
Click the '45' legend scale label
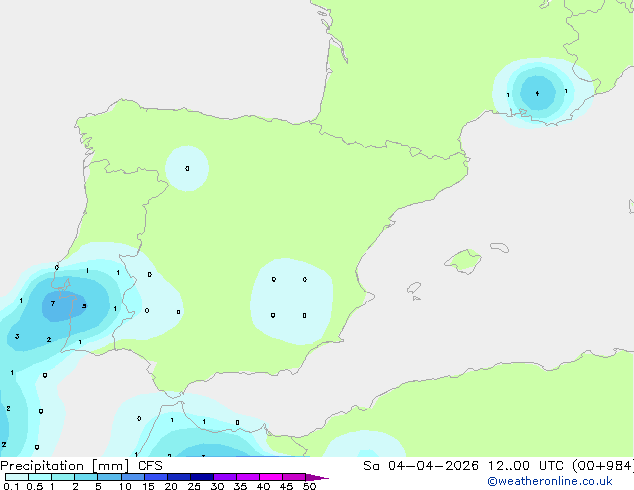tap(286, 486)
